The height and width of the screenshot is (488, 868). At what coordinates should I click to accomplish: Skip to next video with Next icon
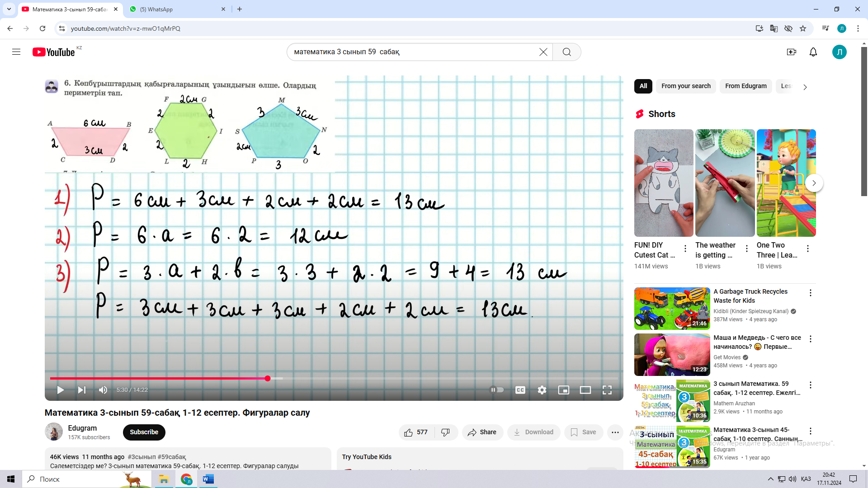pyautogui.click(x=82, y=390)
